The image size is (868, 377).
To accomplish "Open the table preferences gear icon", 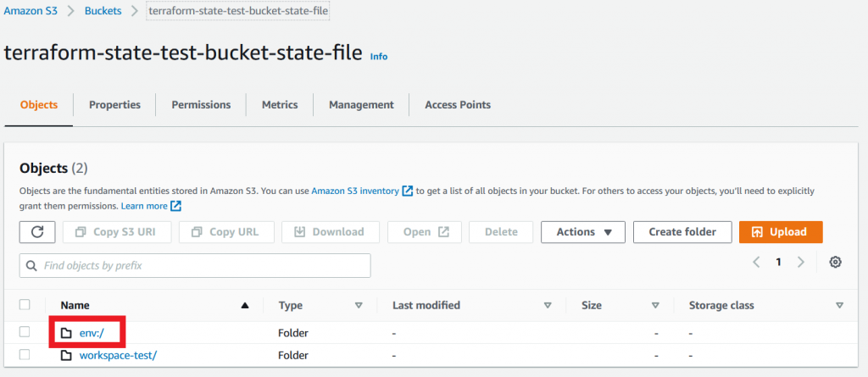I will pyautogui.click(x=835, y=263).
